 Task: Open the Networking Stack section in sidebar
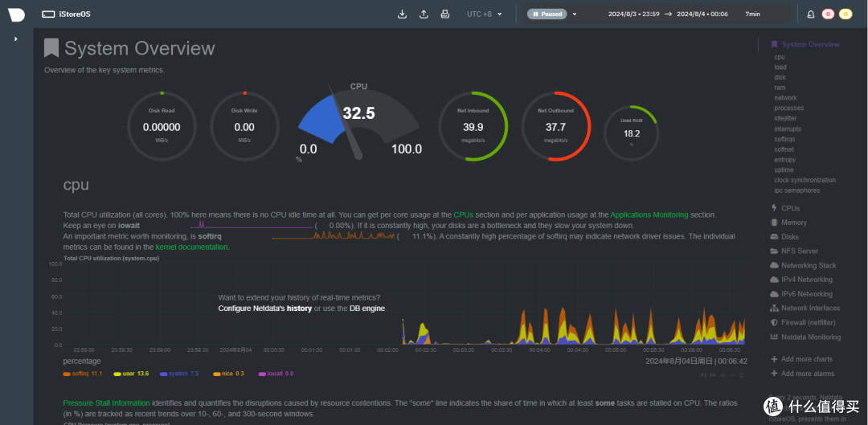click(x=803, y=265)
